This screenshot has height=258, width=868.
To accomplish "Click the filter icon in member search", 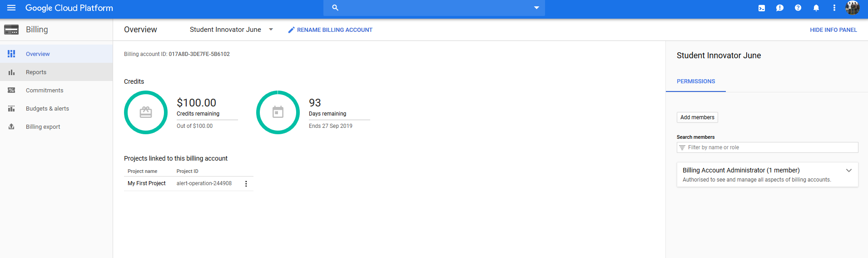I will (682, 147).
